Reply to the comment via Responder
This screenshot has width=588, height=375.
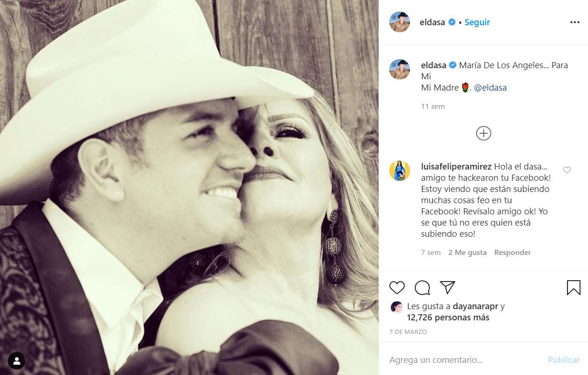[512, 252]
